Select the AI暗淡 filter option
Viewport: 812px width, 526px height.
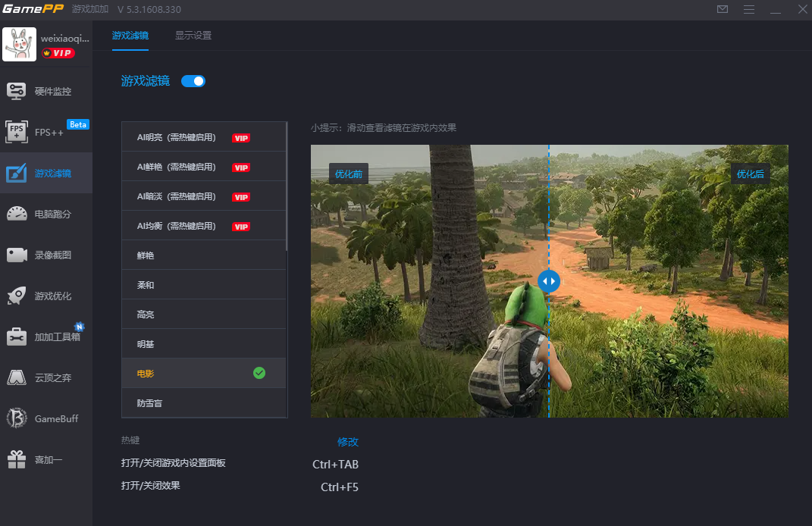tap(203, 196)
